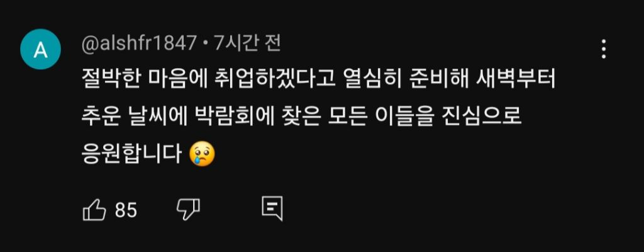Dislike the comment with thumbs-down icon

pos(188,210)
